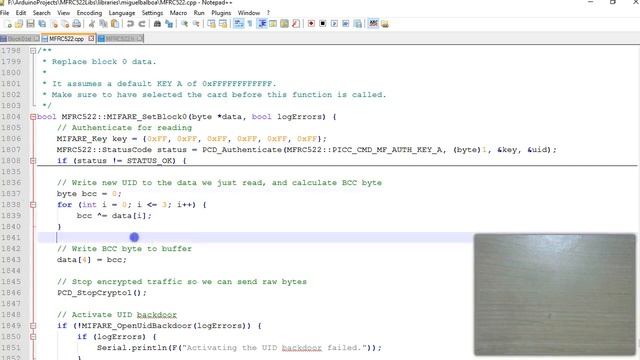Undo the last edit via toolbar
The height and width of the screenshot is (360, 640).
(x=130, y=24)
